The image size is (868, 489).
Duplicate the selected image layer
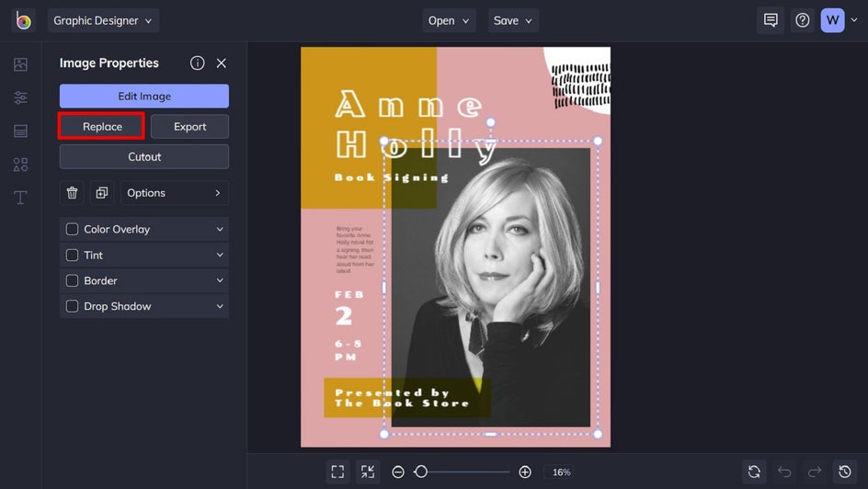[102, 193]
